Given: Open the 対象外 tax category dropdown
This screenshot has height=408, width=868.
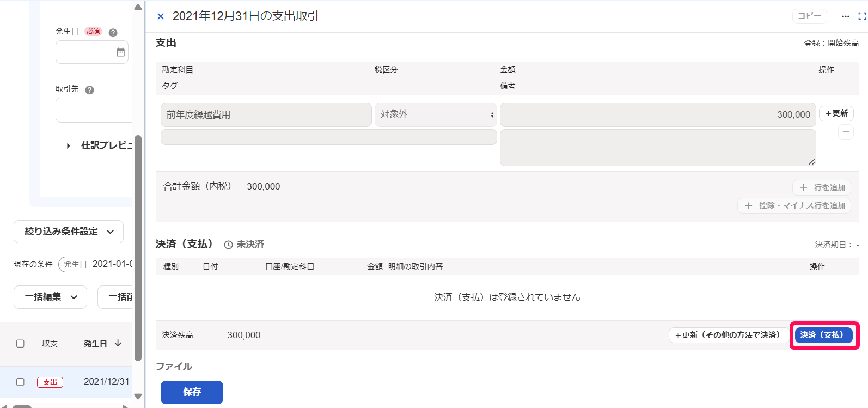Looking at the screenshot, I should tap(436, 115).
